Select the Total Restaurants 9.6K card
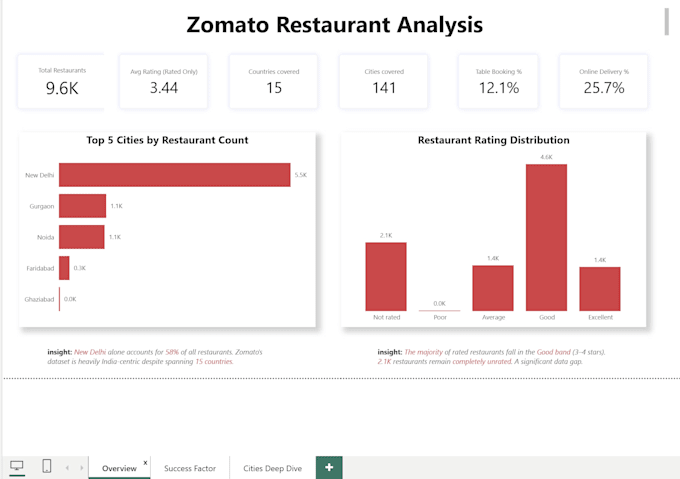The image size is (680, 479). pyautogui.click(x=61, y=81)
